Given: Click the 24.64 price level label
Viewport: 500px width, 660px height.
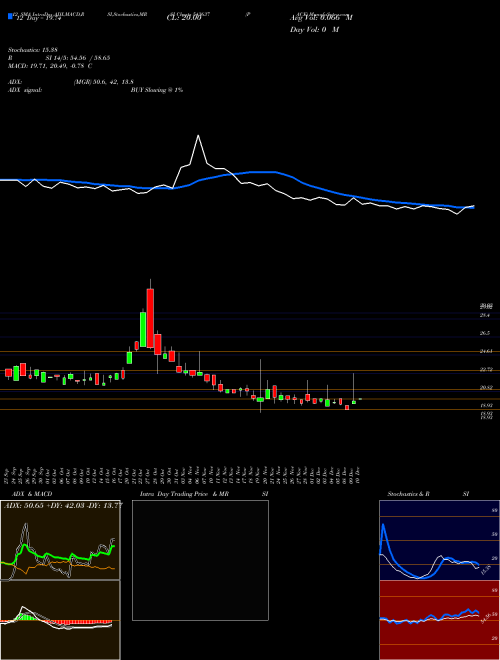Looking at the screenshot, I should pos(486,351).
